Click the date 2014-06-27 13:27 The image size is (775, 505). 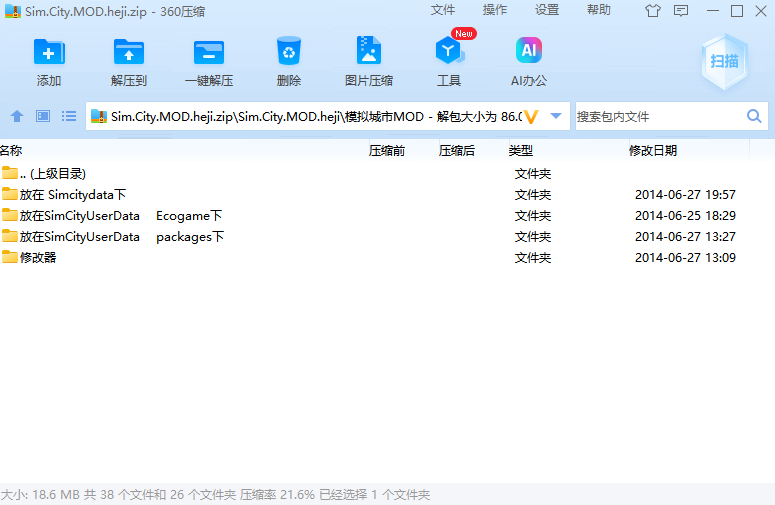(x=685, y=237)
